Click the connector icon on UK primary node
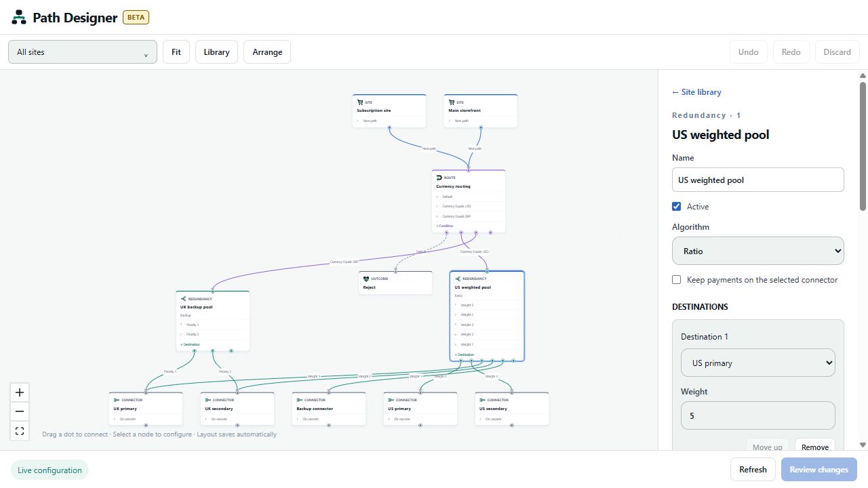Viewport: 868px width, 488px height. pyautogui.click(x=117, y=400)
